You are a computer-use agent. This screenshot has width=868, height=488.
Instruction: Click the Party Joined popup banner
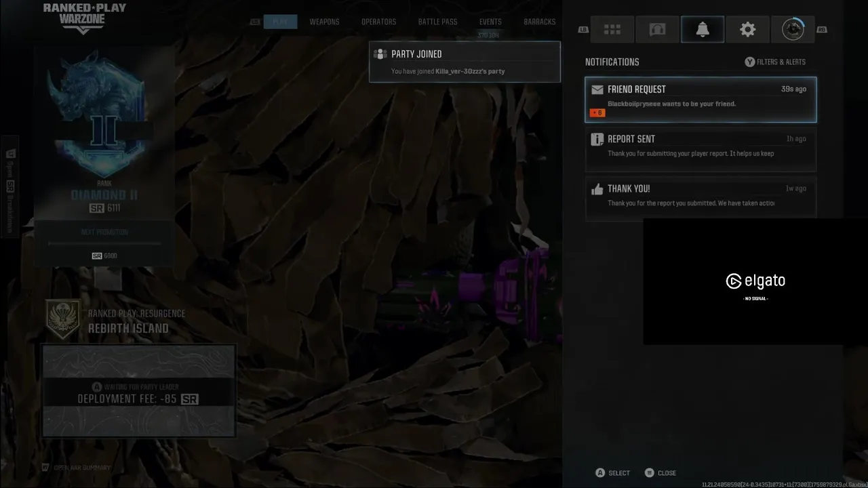click(465, 62)
